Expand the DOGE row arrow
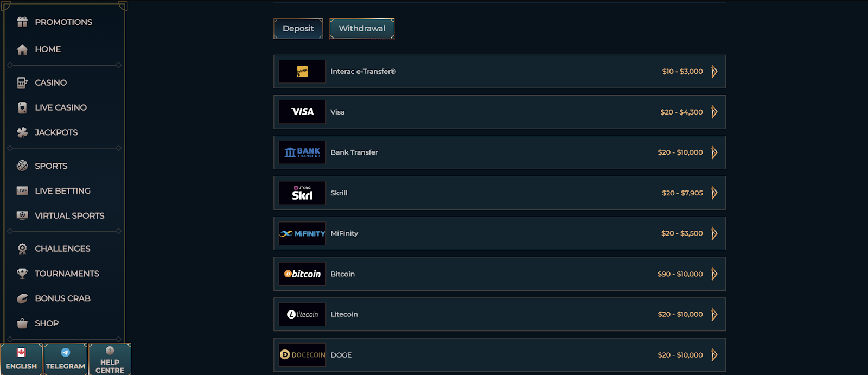 [714, 355]
